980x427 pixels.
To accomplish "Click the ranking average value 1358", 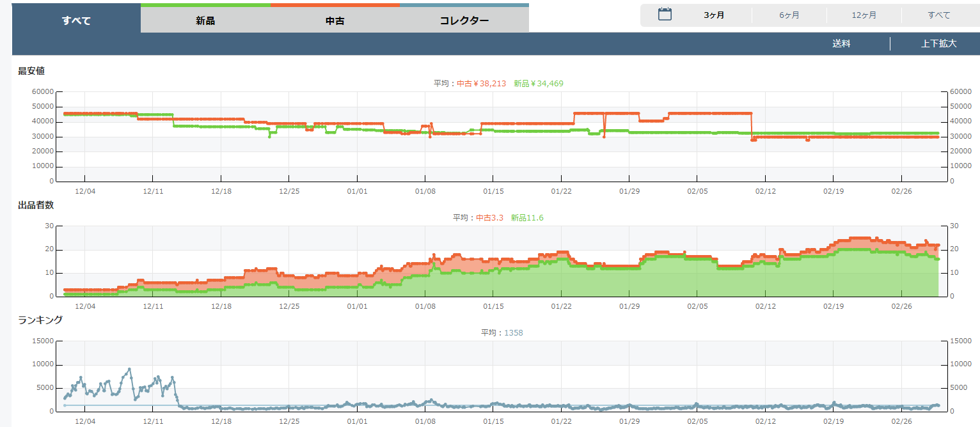I will (514, 333).
